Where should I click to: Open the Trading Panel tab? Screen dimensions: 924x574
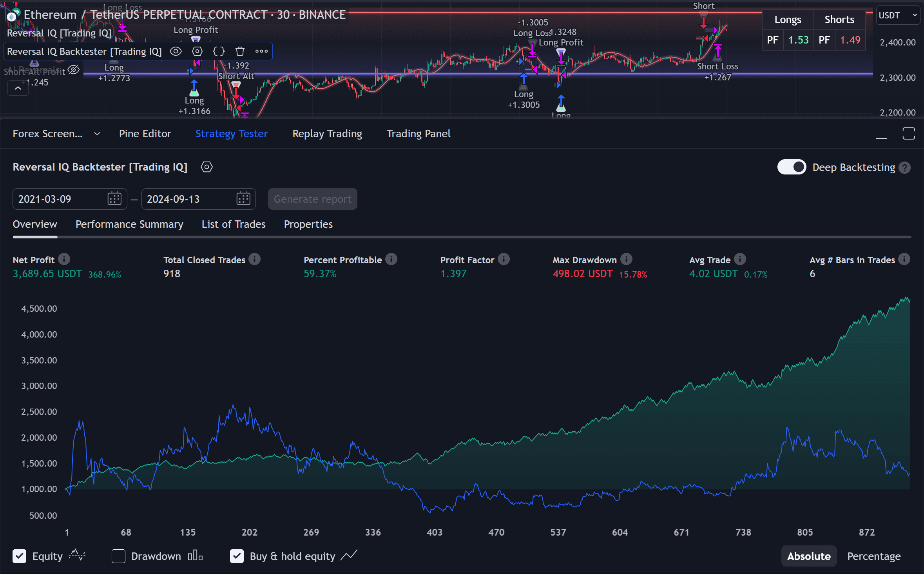pos(419,134)
